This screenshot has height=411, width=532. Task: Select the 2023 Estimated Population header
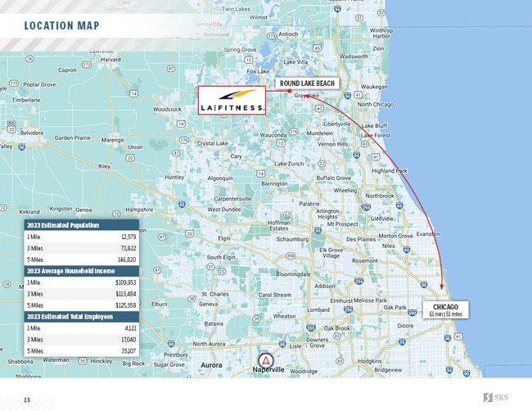coord(81,224)
